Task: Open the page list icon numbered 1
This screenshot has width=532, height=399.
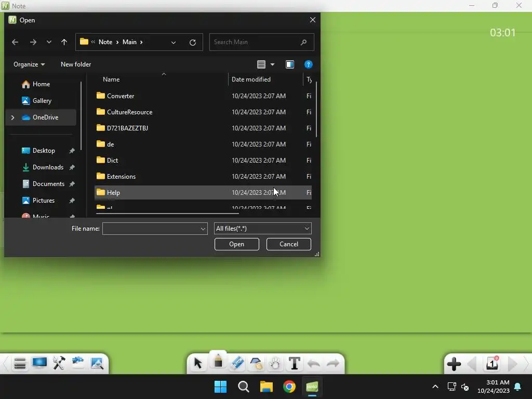Action: click(493, 363)
